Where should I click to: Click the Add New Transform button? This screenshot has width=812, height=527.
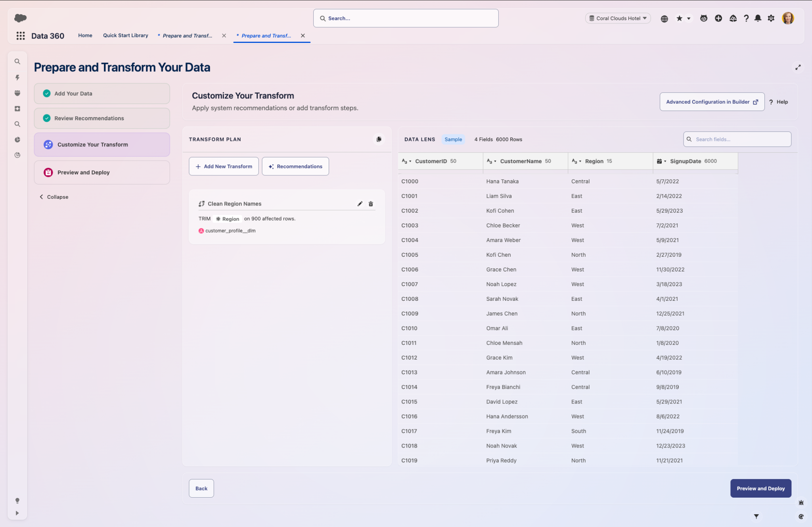click(224, 166)
